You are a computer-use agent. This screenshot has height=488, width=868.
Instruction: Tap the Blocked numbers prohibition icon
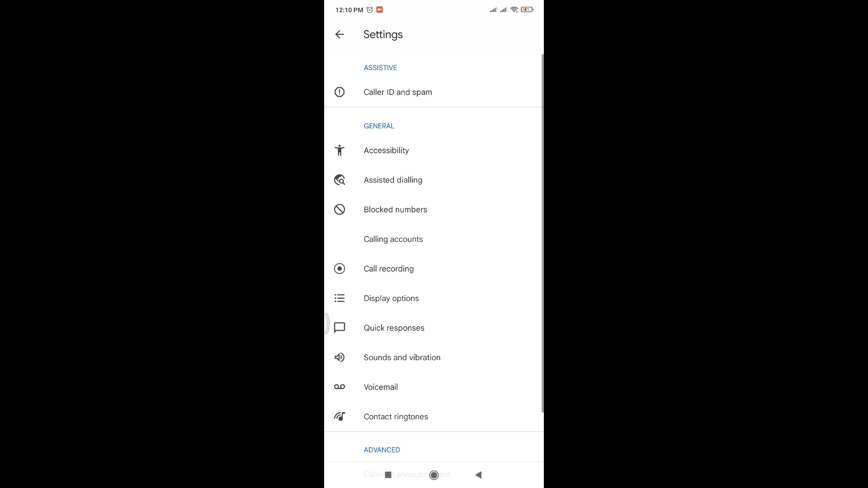[340, 209]
